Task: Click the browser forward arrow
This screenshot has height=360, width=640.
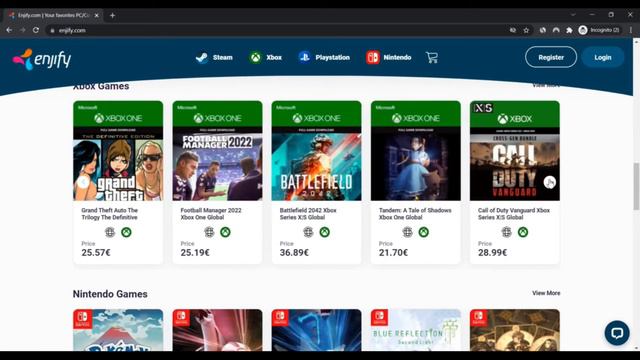Action: (22, 30)
